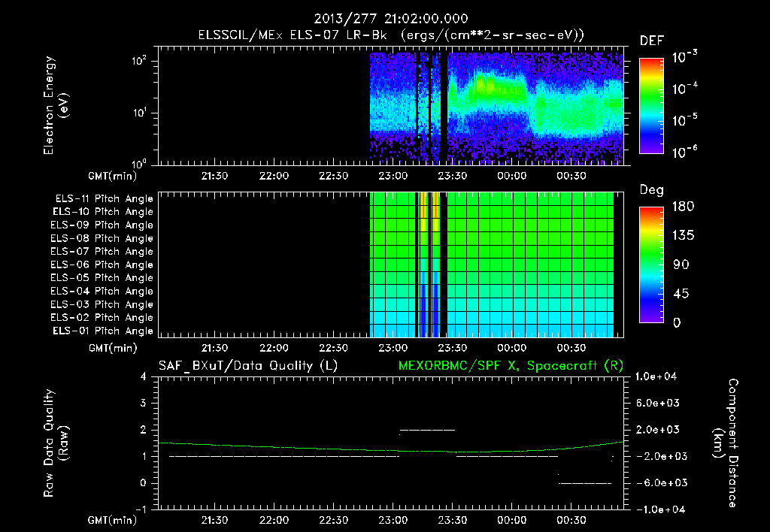Click the DEF color bar gradient
Image resolution: width=770 pixels, height=532 pixels.
click(651, 105)
